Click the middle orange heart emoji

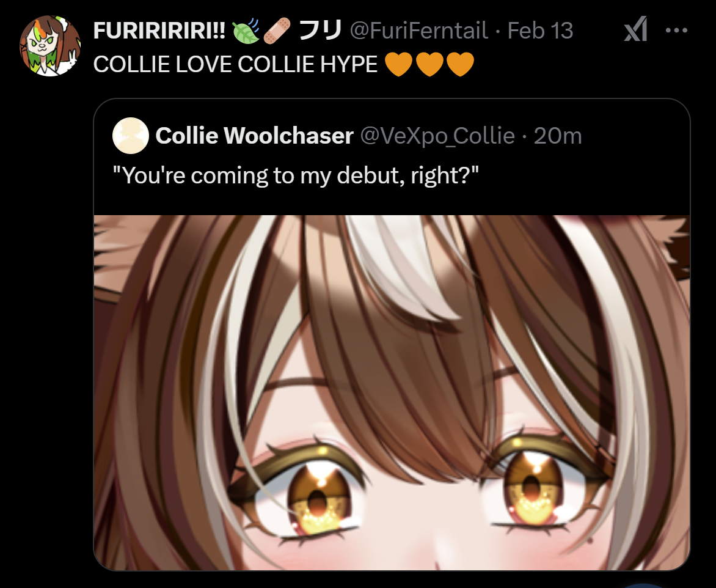pyautogui.click(x=429, y=64)
